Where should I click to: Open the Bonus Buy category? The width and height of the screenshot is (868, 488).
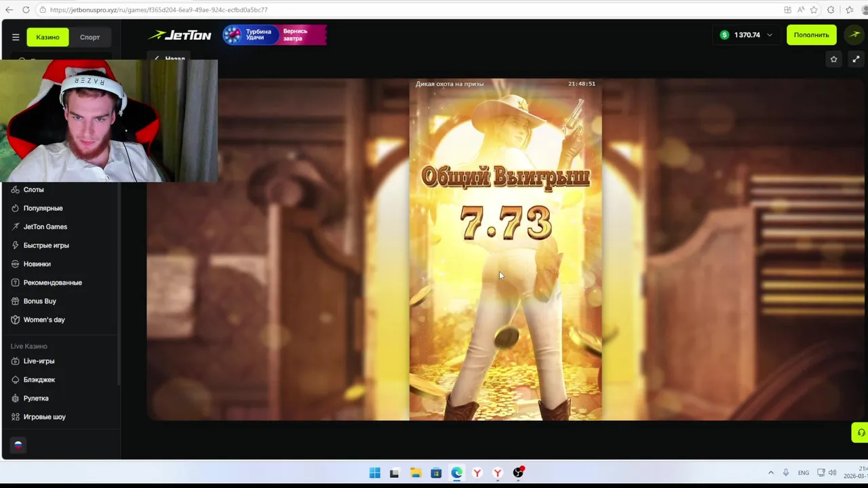click(x=39, y=301)
